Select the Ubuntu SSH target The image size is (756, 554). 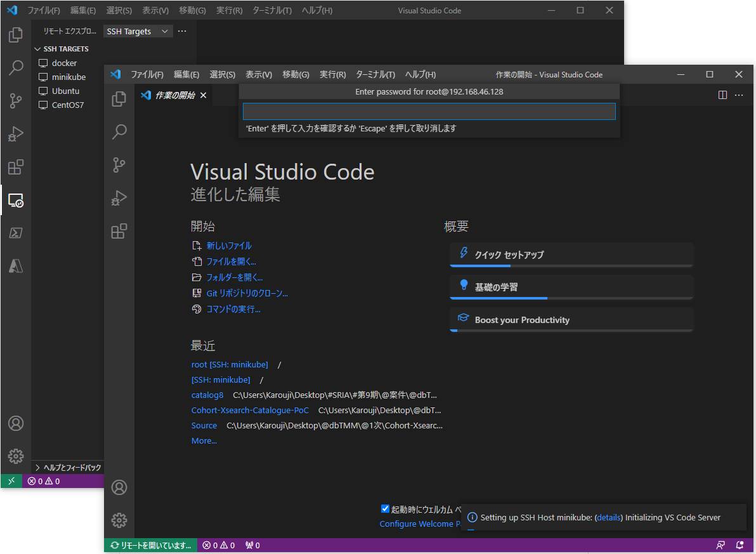[65, 91]
